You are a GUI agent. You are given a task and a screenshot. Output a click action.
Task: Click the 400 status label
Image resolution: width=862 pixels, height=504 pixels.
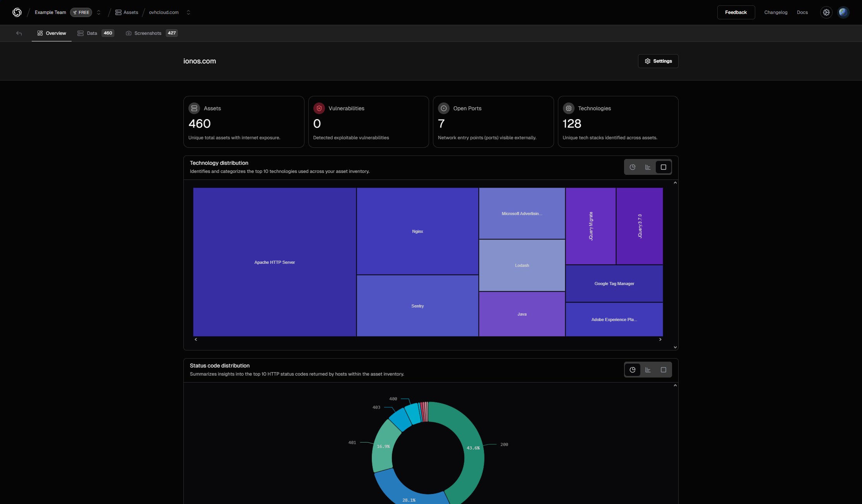click(393, 399)
